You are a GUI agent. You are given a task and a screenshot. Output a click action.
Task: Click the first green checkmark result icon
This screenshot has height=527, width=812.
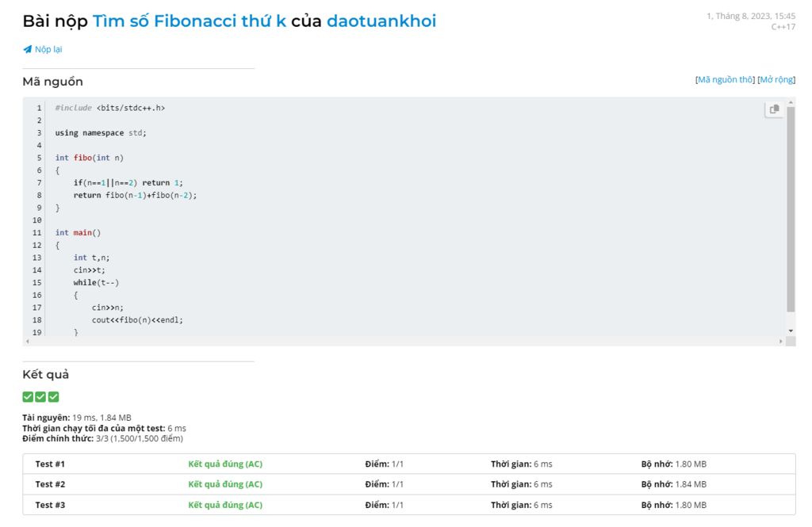tap(28, 397)
